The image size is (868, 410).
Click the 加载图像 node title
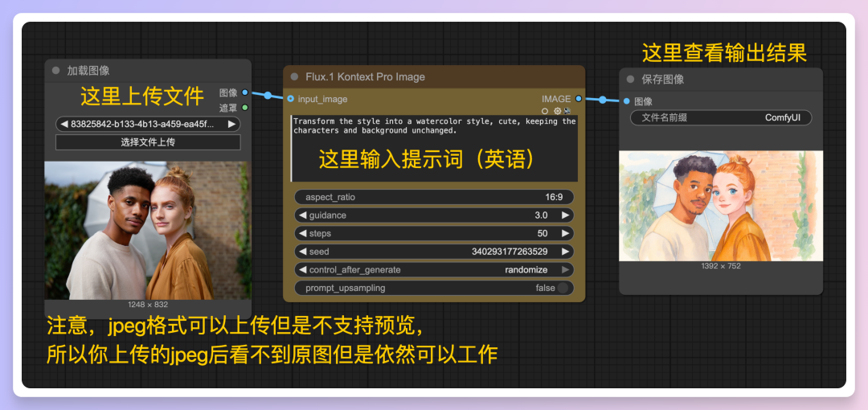click(x=88, y=71)
